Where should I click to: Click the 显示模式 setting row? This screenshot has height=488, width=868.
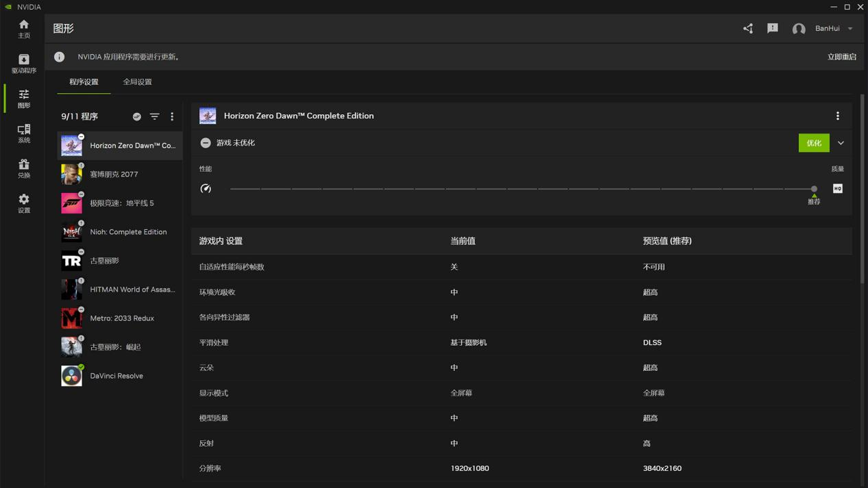[x=521, y=393]
